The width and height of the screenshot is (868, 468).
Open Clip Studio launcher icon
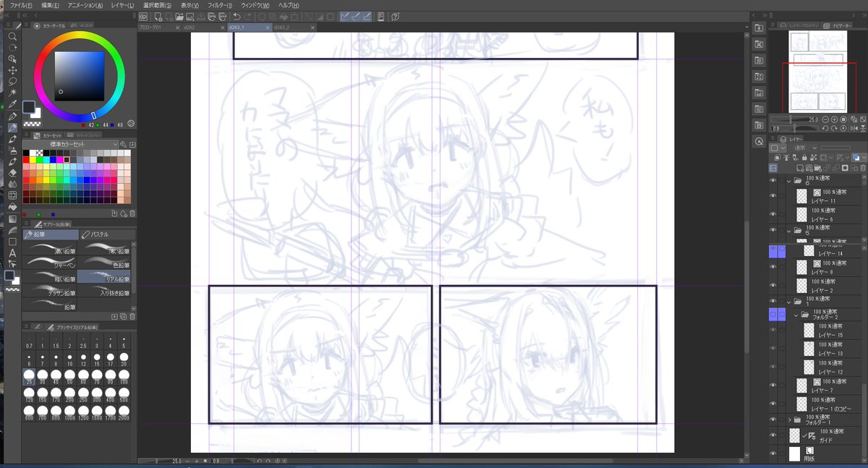click(143, 17)
